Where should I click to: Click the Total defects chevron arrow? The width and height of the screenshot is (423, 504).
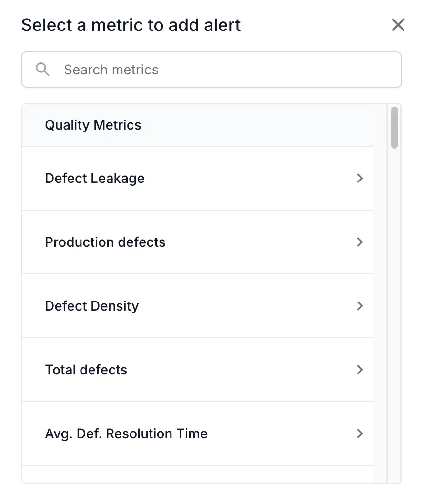[x=360, y=370]
